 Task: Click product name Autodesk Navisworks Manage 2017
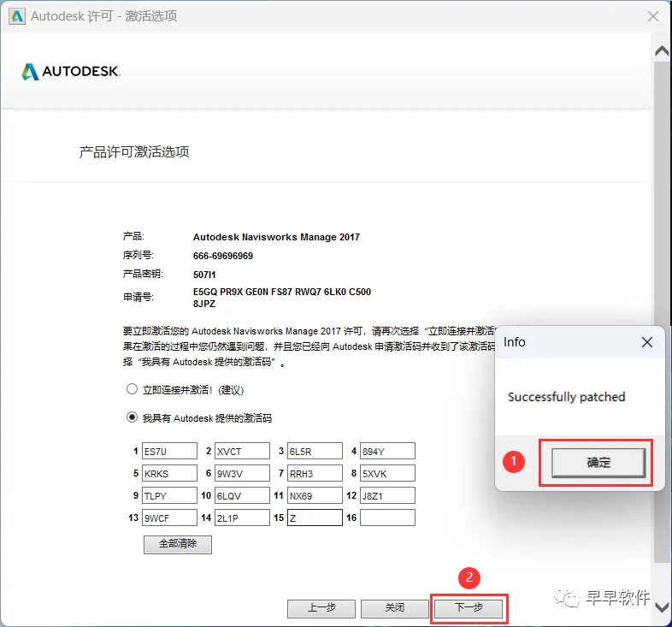click(276, 237)
